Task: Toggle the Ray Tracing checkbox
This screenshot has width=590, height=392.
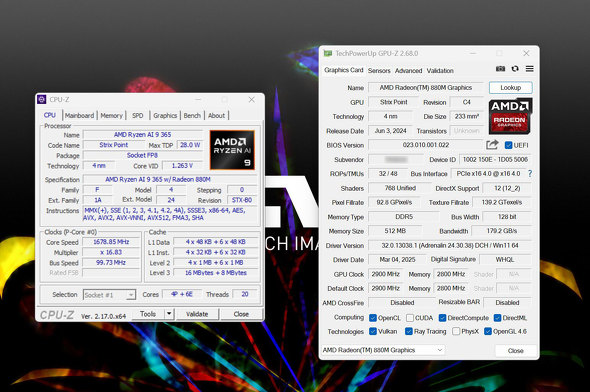Action: (409, 331)
